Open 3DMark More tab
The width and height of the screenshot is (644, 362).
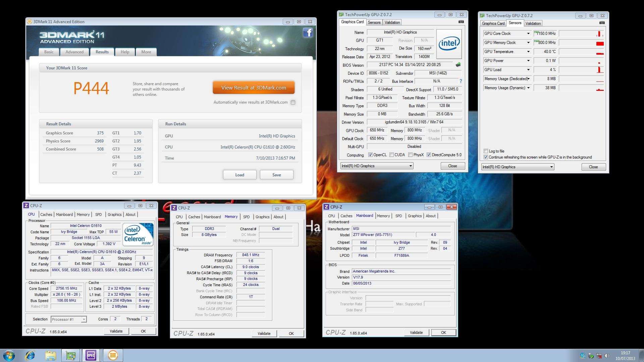click(x=146, y=52)
